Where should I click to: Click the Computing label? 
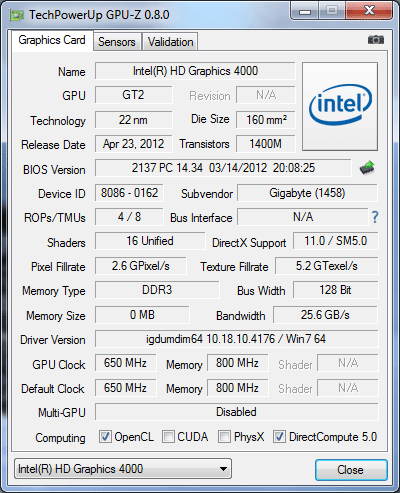pos(60,438)
